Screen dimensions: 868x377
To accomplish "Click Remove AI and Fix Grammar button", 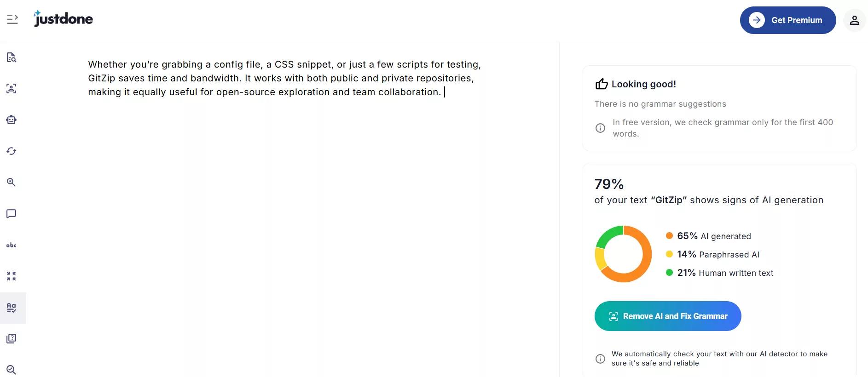I will tap(667, 316).
